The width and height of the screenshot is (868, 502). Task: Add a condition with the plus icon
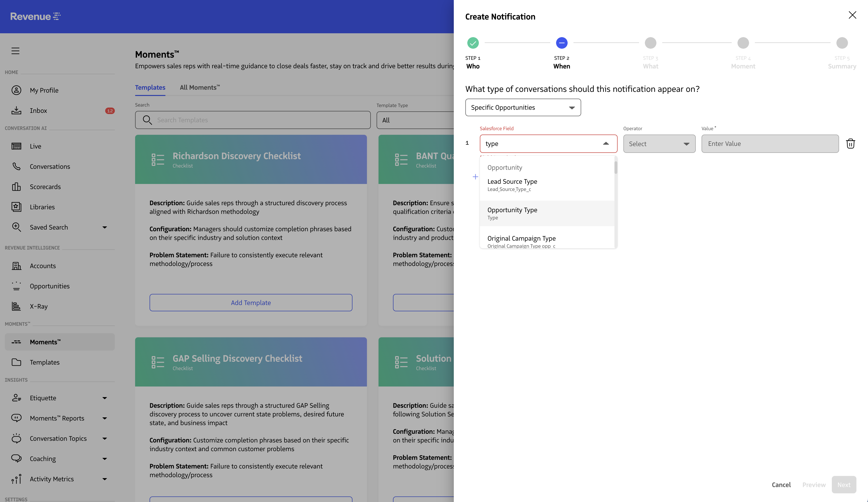[x=475, y=177]
